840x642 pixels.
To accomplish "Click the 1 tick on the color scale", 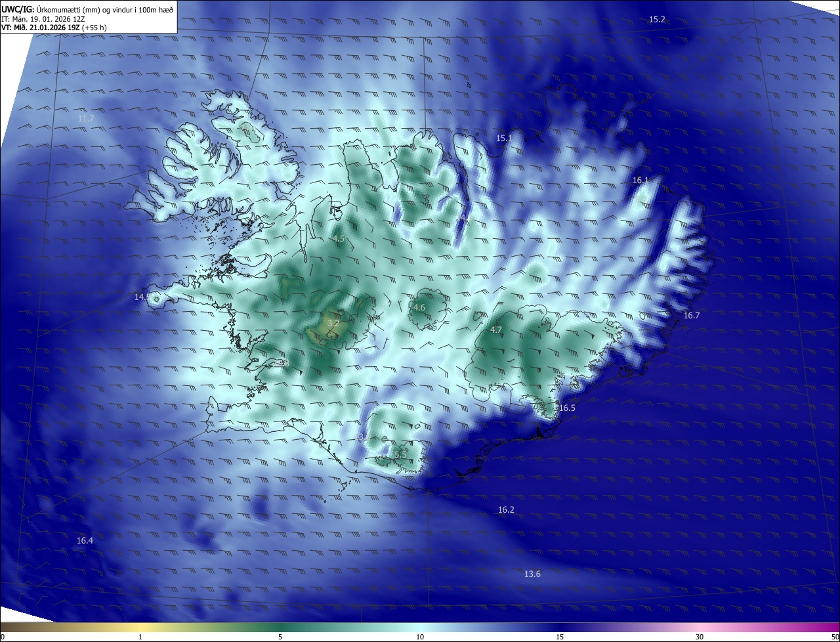I will [141, 637].
